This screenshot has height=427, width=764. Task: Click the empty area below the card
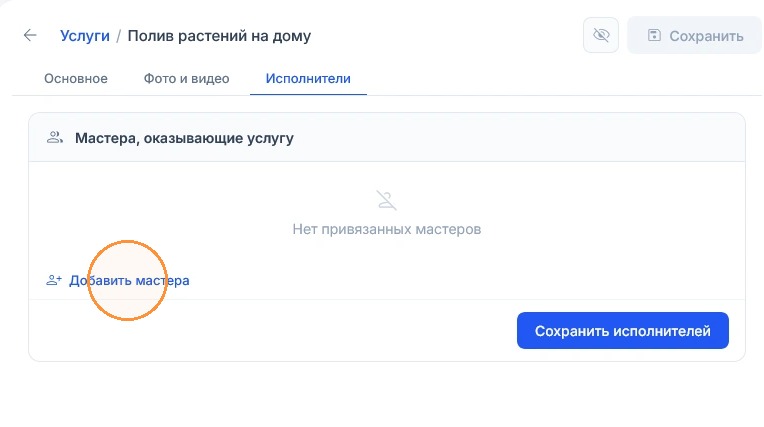(386, 395)
